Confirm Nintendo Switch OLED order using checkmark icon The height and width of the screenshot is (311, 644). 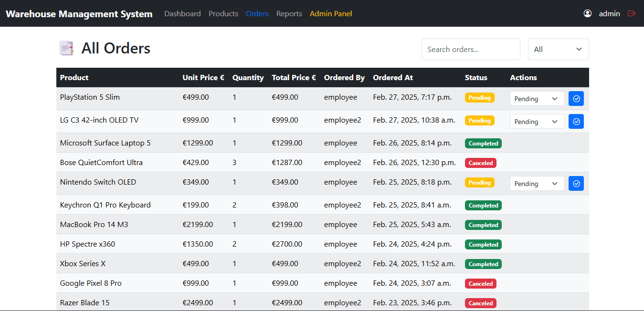(576, 183)
